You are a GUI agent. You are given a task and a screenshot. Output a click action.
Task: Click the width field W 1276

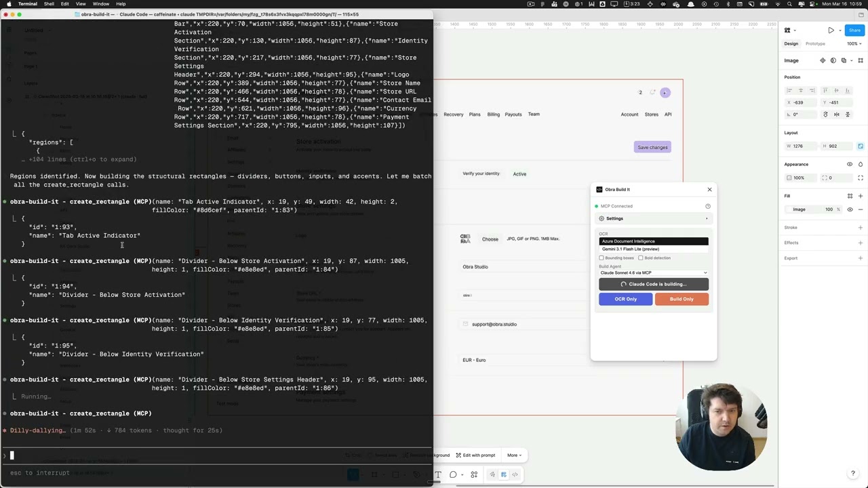(802, 146)
